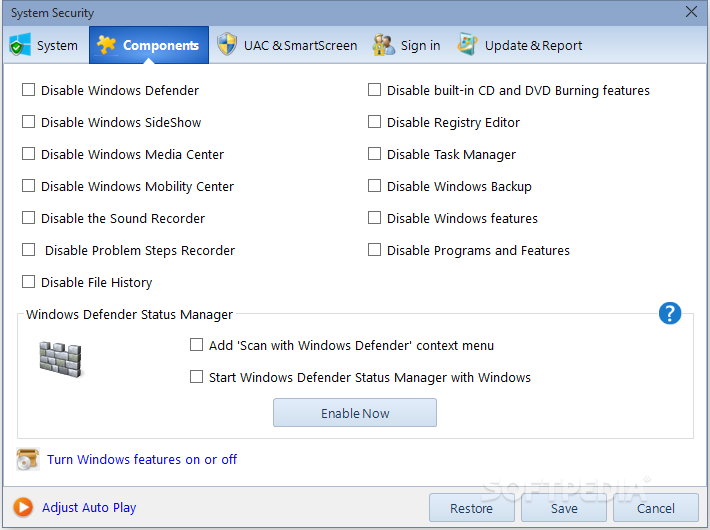
Task: Select the Components tab
Action: coord(149,45)
